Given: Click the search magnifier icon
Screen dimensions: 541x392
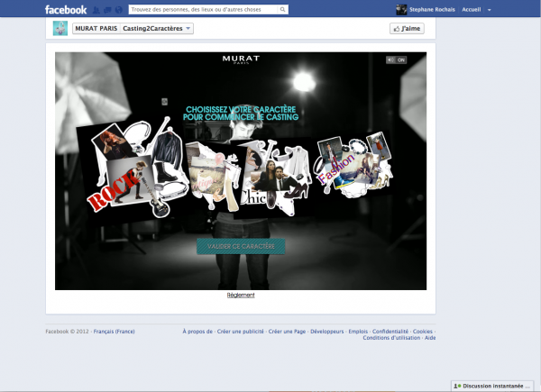Looking at the screenshot, I should click(x=284, y=10).
